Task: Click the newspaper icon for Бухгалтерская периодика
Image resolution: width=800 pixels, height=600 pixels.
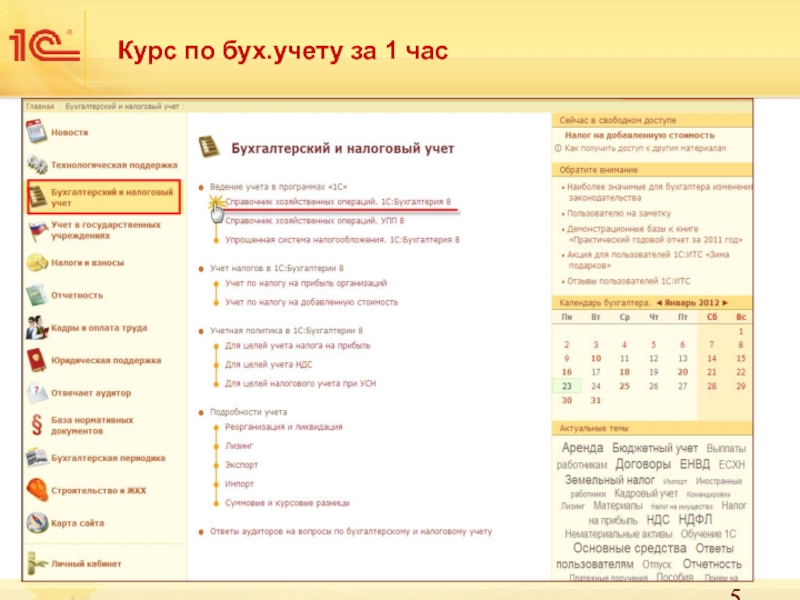Action: click(x=37, y=458)
